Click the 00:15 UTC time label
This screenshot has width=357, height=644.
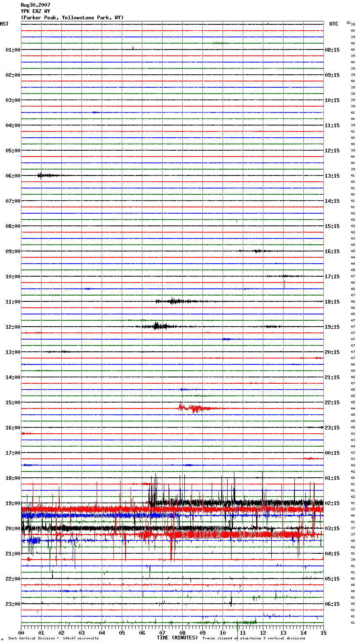pyautogui.click(x=332, y=453)
